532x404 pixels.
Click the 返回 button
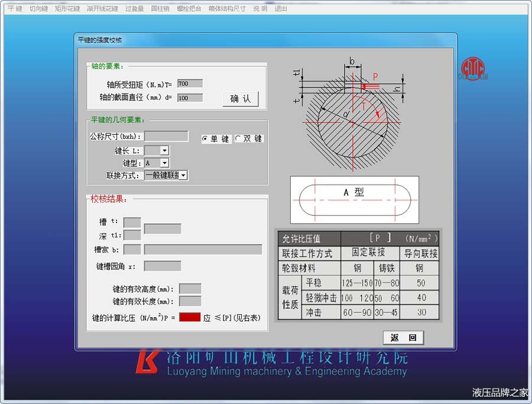tap(403, 338)
